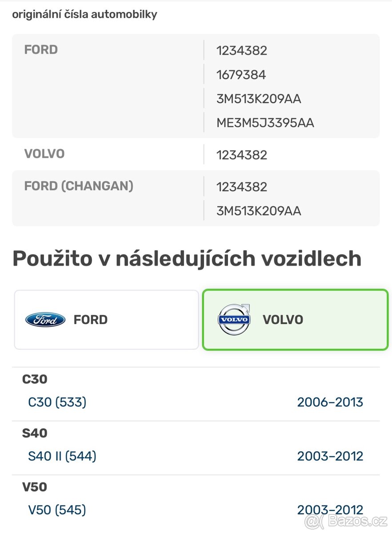Viewport: 392px width, 534px height.
Task: Click the 2006–2013 year range for C30
Action: point(330,402)
